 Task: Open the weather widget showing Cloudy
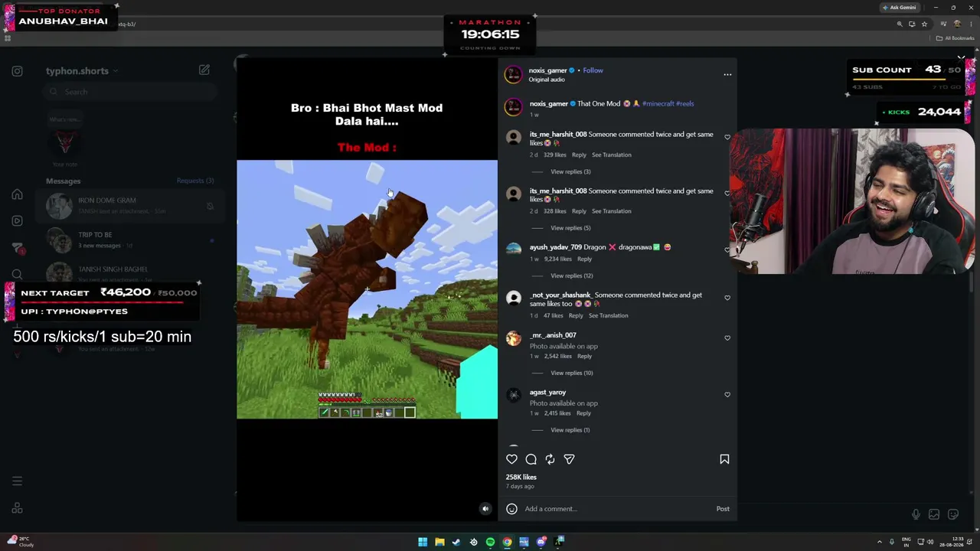21,542
